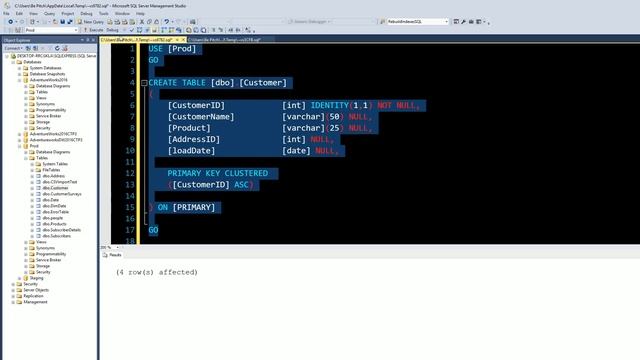640x360 pixels.
Task: Open the View menu
Action: pos(33,13)
